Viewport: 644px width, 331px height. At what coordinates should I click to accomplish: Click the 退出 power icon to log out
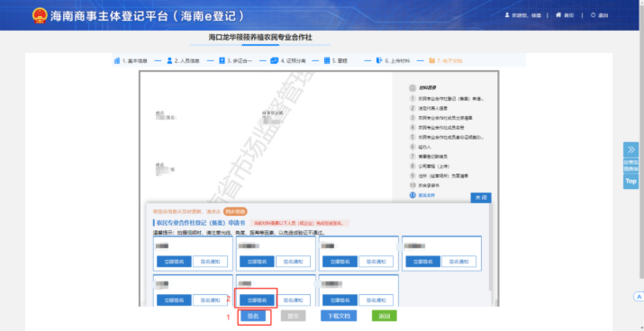[593, 15]
